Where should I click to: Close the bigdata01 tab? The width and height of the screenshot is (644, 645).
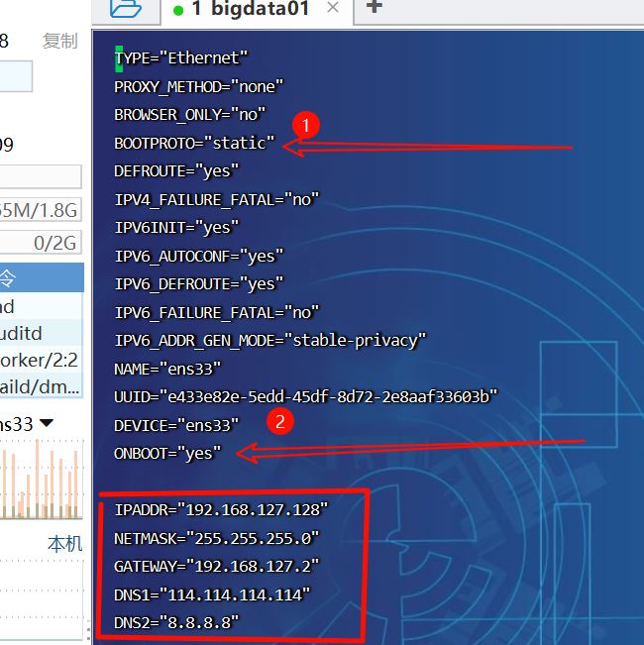pos(333,7)
